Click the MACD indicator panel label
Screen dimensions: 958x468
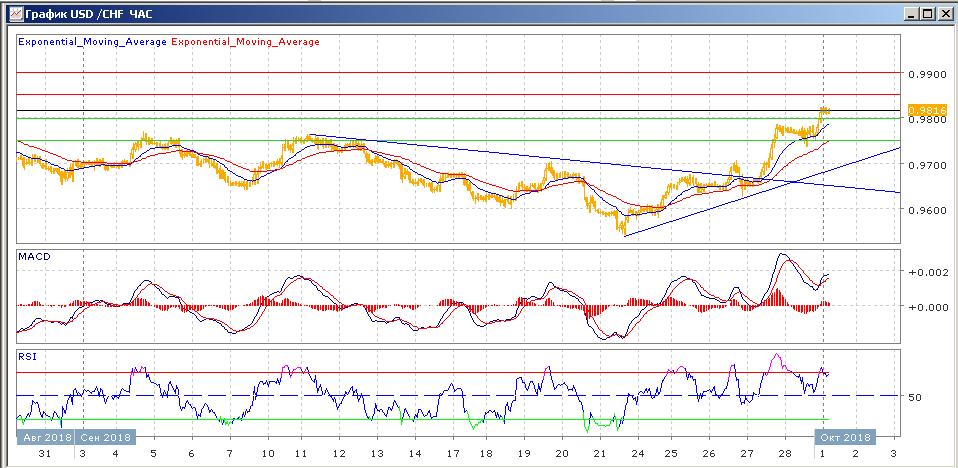[x=34, y=257]
